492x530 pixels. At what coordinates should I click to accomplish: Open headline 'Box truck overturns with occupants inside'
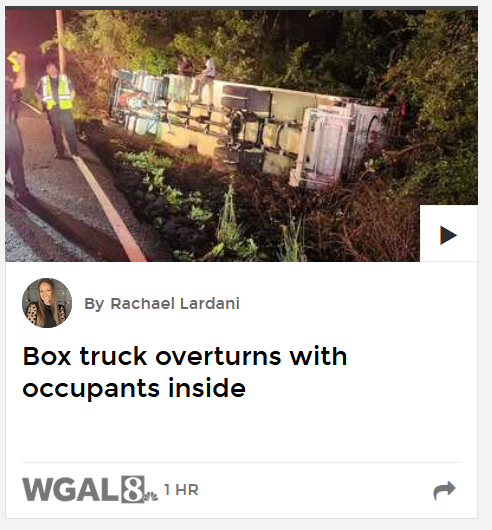click(x=184, y=372)
